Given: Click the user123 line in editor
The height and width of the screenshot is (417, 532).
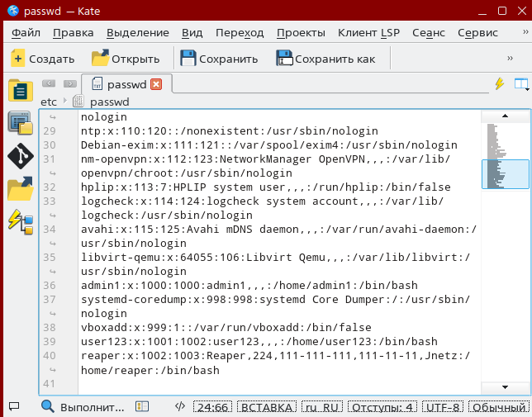Looking at the screenshot, I should (259, 341).
